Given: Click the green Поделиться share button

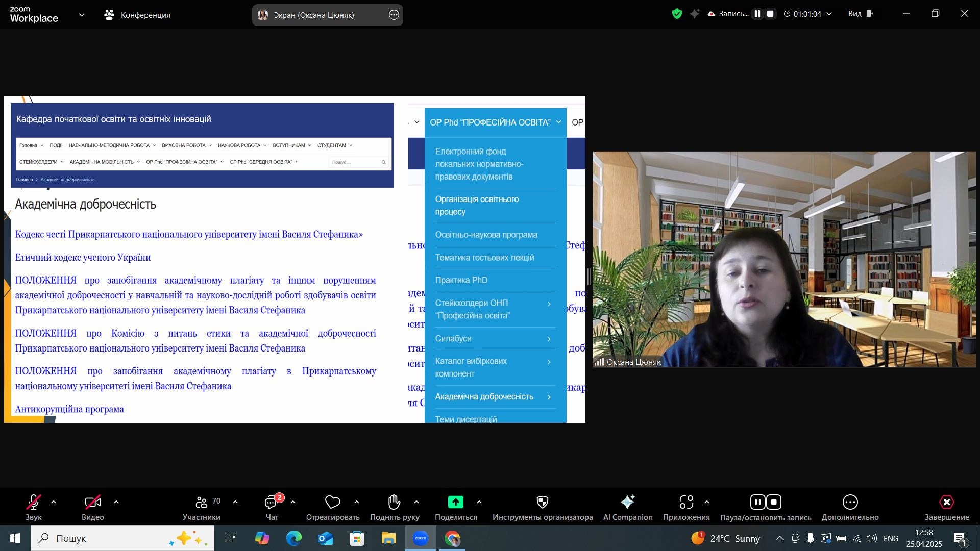Looking at the screenshot, I should pyautogui.click(x=456, y=508).
